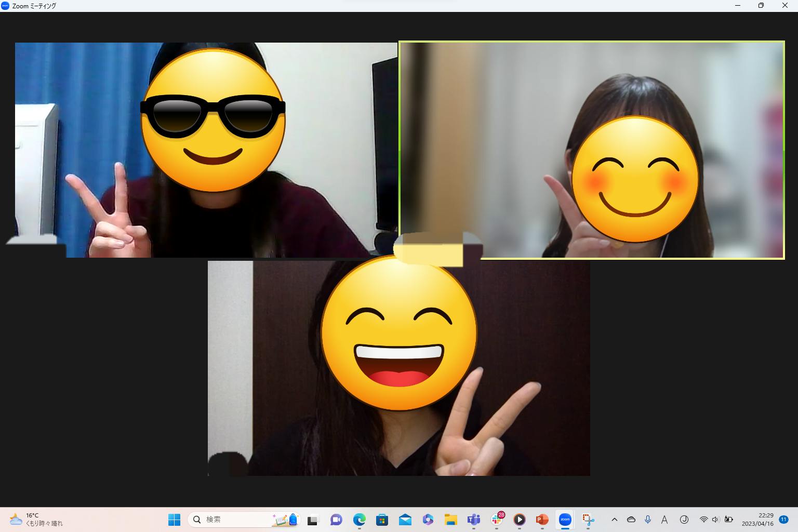Open the clock and date showing 22:29
Image resolution: width=798 pixels, height=532 pixels.
757,520
